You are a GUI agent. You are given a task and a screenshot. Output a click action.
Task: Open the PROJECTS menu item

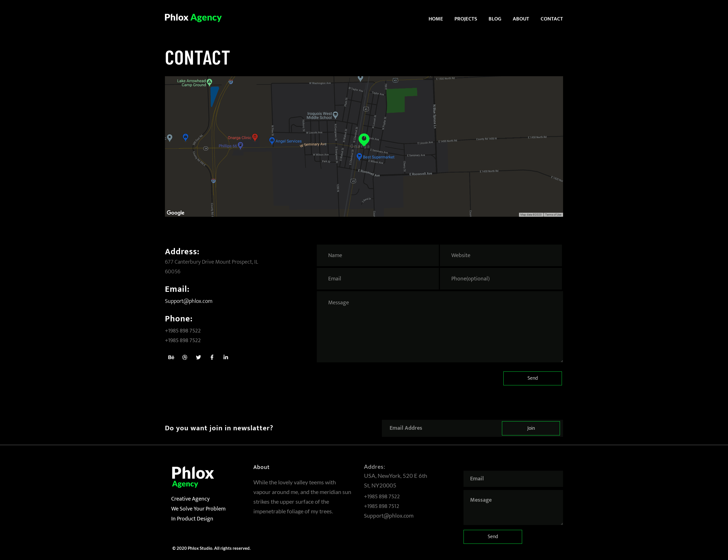tap(465, 19)
